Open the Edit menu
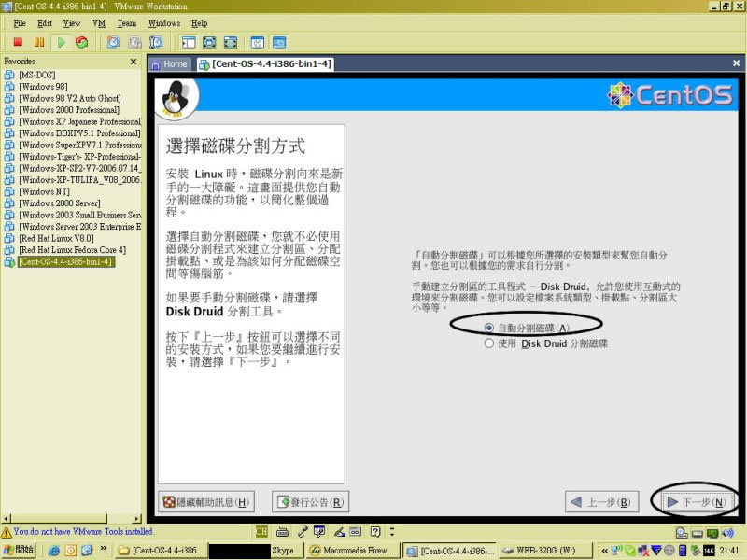The width and height of the screenshot is (747, 560). tap(44, 23)
